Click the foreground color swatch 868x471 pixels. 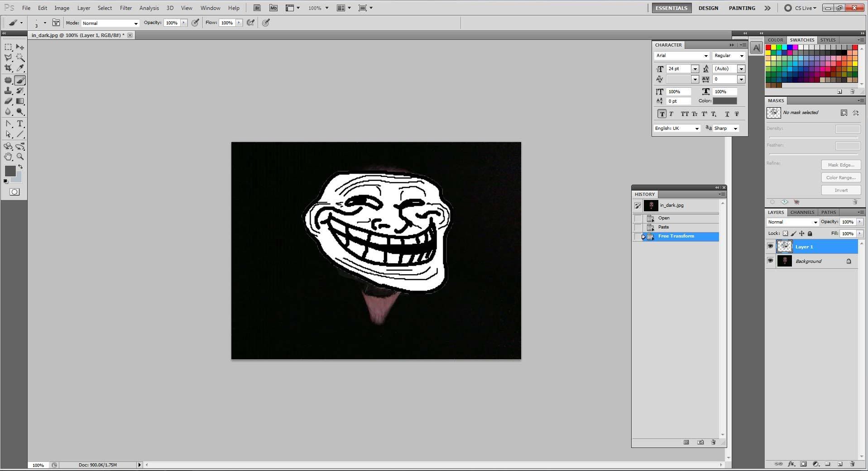tap(10, 171)
